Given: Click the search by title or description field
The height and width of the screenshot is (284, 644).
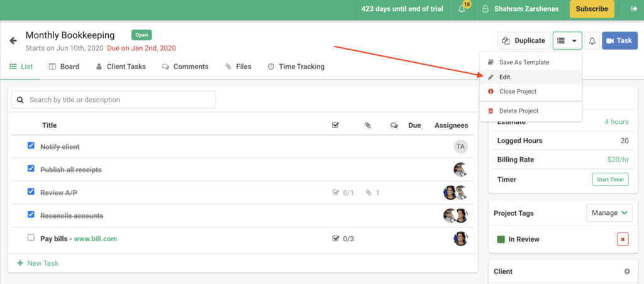Looking at the screenshot, I should 114,99.
